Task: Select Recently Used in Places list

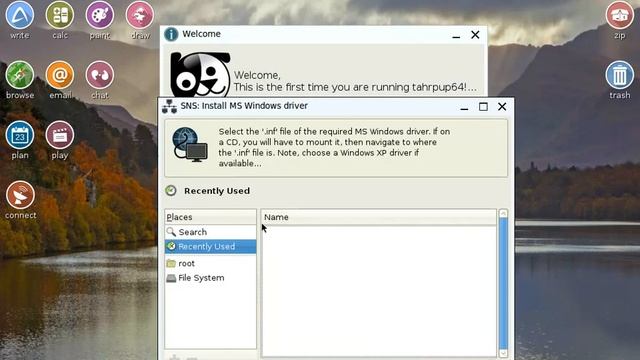Action: [211, 247]
